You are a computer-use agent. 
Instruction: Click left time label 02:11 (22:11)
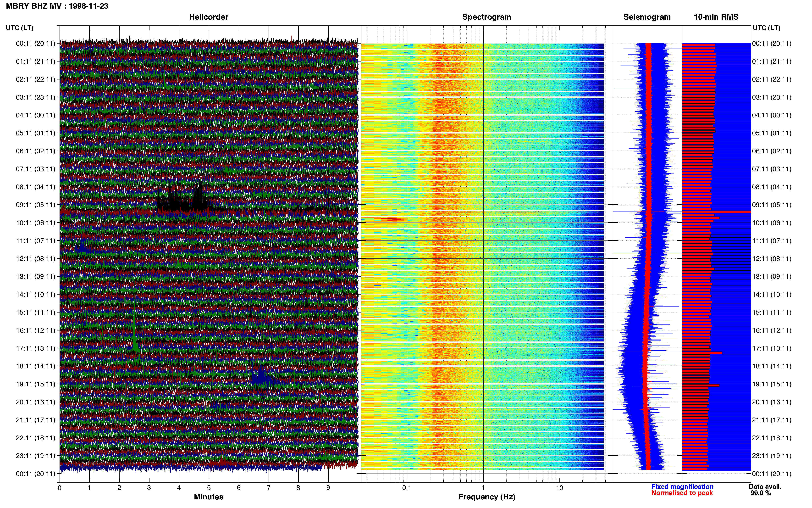coord(36,79)
